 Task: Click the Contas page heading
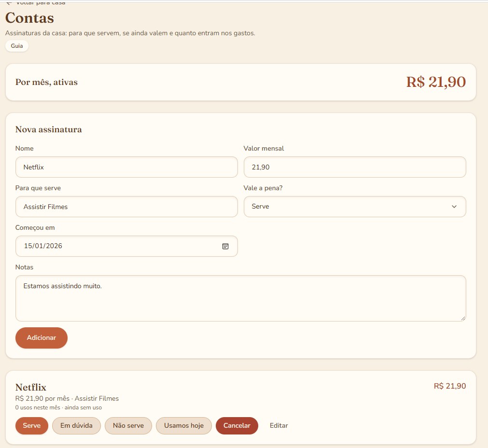[x=29, y=18]
